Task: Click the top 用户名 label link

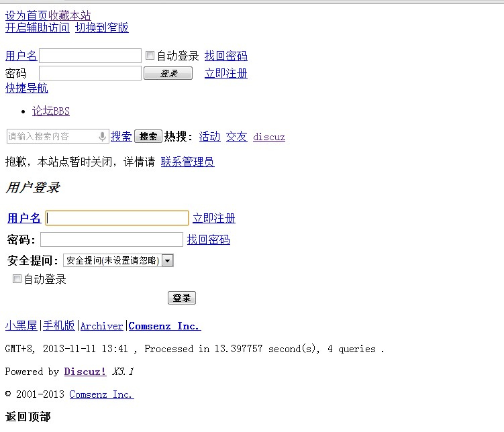Action: click(21, 56)
